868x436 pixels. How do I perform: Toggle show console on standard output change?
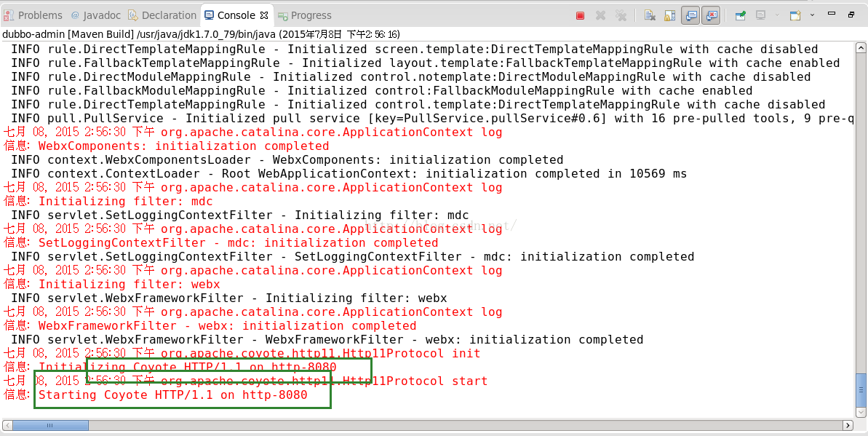[x=690, y=16]
